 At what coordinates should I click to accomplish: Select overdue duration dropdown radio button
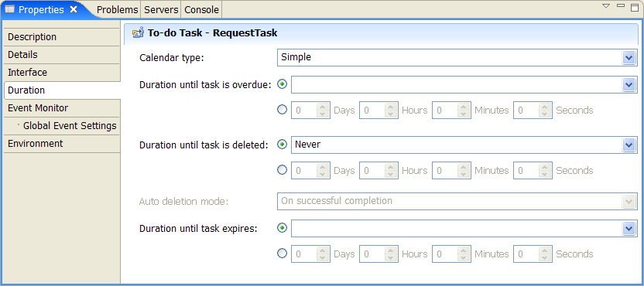[x=283, y=84]
